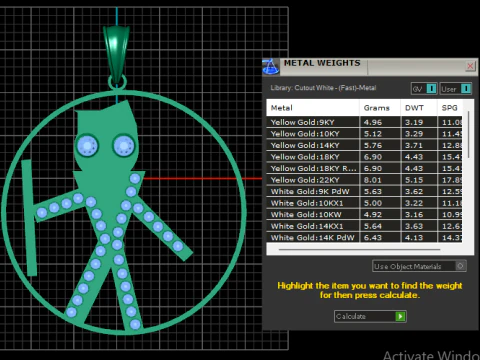Select the White Gold:10KW row
The width and height of the screenshot is (480, 360).
364,214
